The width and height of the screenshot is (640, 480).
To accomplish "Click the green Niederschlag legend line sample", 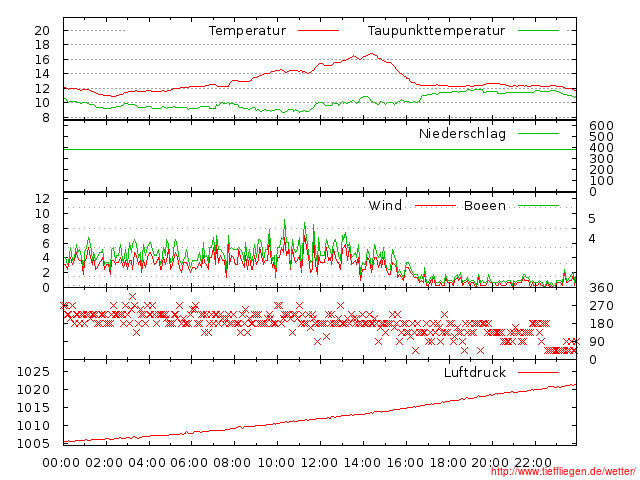I will 538,133.
